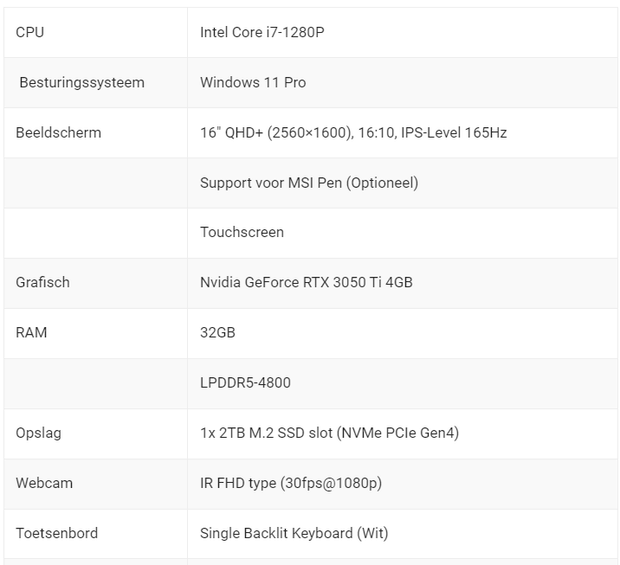Viewport: 620px width, 565px height.
Task: Click the Grafisch row label
Action: 43,282
